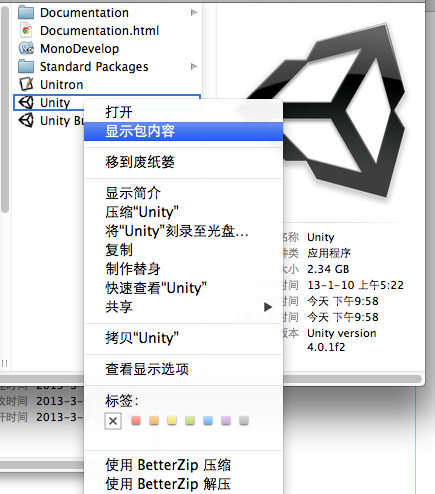
Task: Select 拷贝"Unity" menu entry
Action: tap(183, 338)
